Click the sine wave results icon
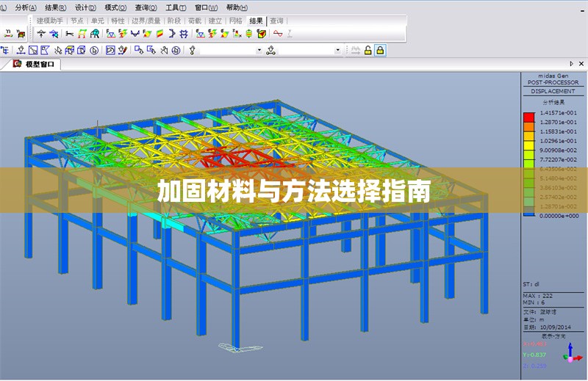This screenshot has width=588, height=381. coord(278,34)
